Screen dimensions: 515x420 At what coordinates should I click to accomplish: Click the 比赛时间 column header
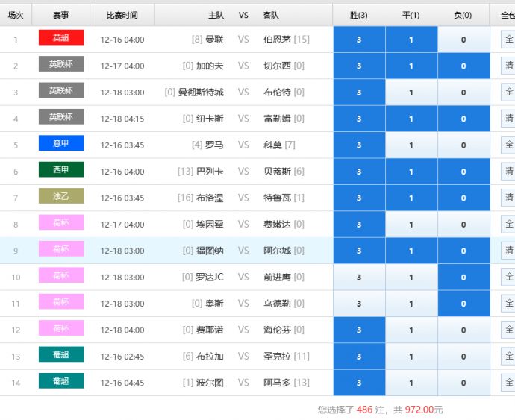(x=122, y=15)
